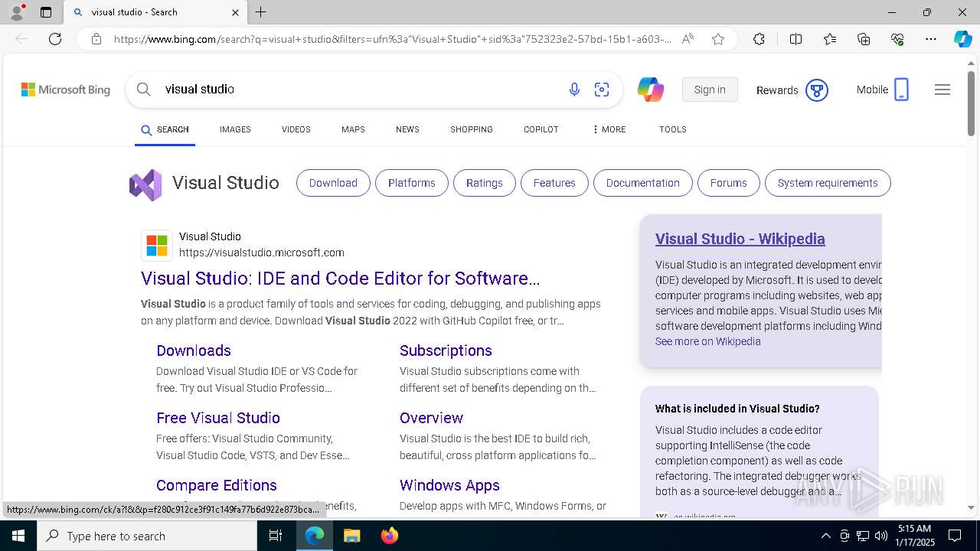This screenshot has height=551, width=980.
Task: Open the Extensions puzzle icon
Action: pyautogui.click(x=759, y=39)
